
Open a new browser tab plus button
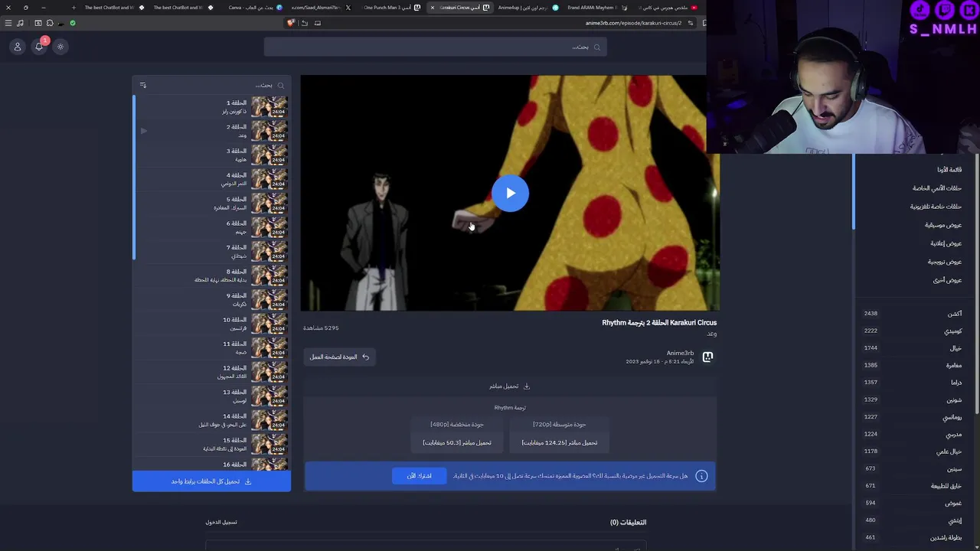point(73,8)
